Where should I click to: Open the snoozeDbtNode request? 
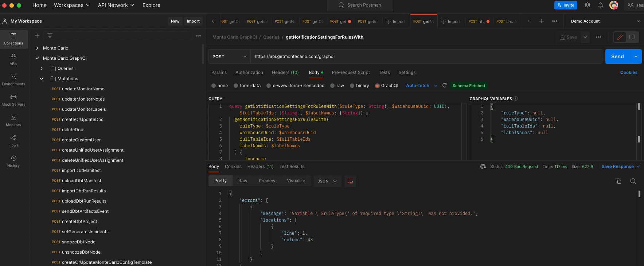point(79,242)
